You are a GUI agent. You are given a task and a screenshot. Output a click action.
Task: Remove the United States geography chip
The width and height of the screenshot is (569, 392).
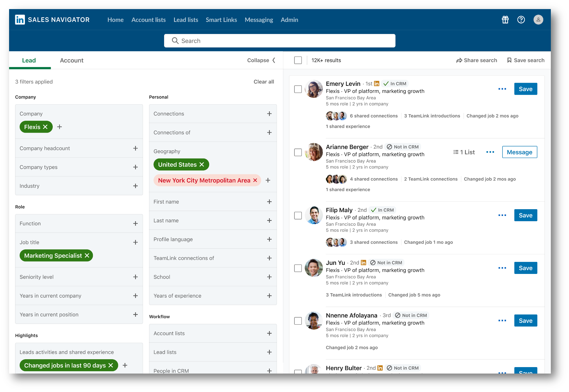(202, 164)
